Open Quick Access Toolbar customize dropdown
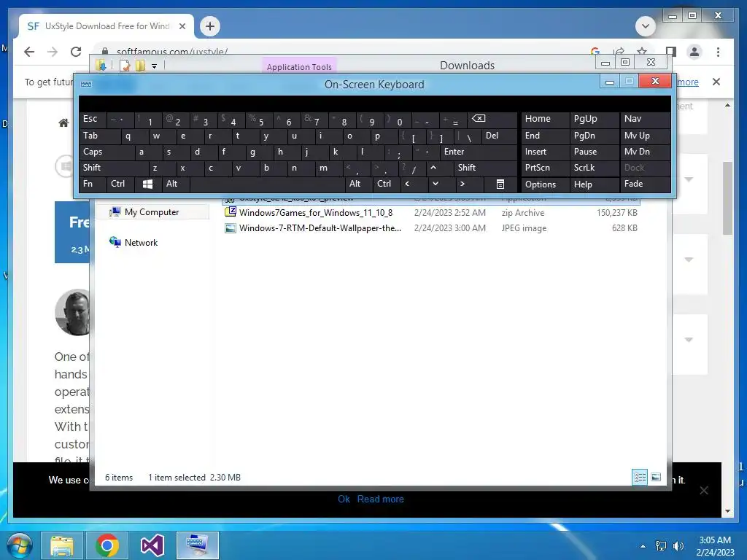 point(155,66)
